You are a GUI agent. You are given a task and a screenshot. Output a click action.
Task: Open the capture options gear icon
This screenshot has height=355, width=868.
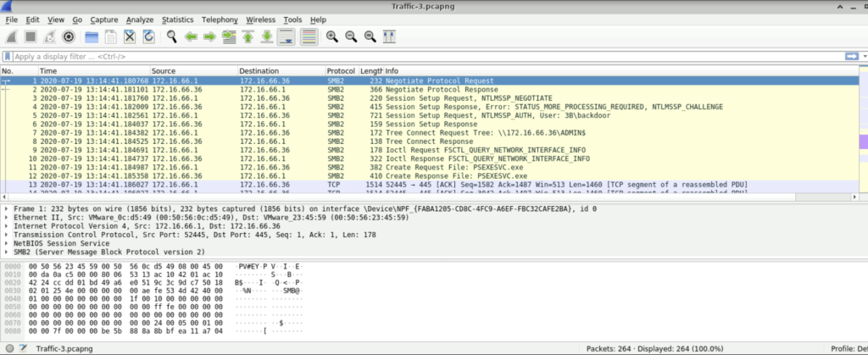coord(69,36)
